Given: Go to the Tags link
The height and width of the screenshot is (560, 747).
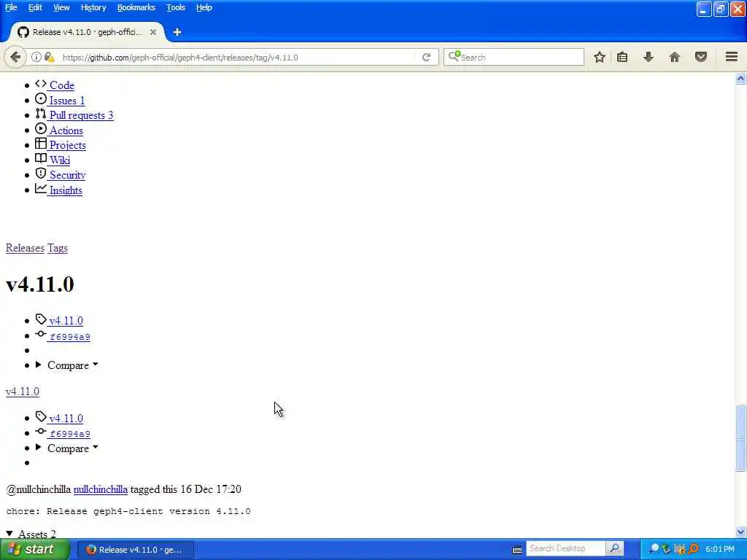Looking at the screenshot, I should point(58,248).
